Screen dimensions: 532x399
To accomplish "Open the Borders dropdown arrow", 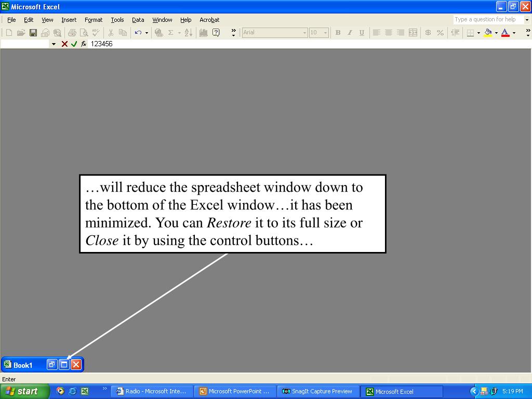I will click(478, 33).
